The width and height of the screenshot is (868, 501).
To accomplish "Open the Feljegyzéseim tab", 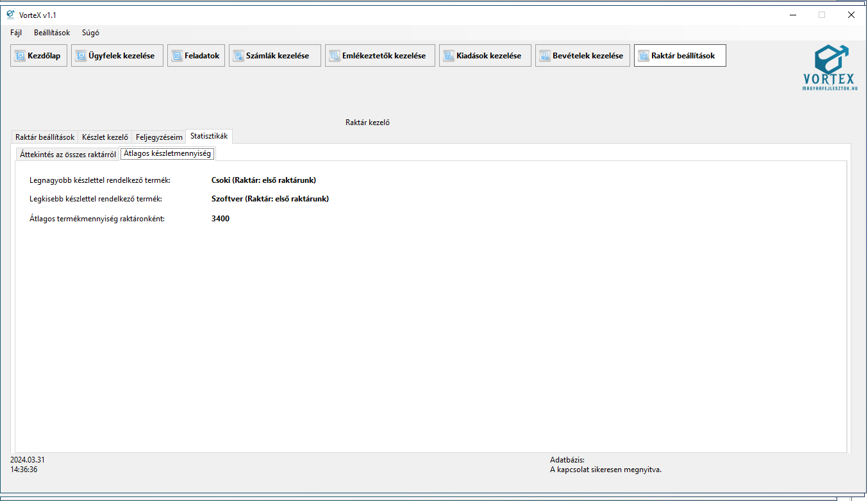I will [159, 137].
